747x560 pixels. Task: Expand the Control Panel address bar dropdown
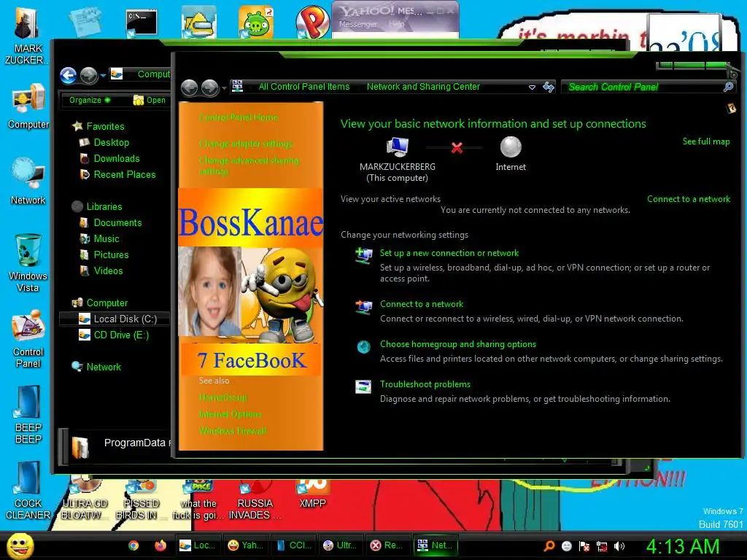pyautogui.click(x=532, y=87)
